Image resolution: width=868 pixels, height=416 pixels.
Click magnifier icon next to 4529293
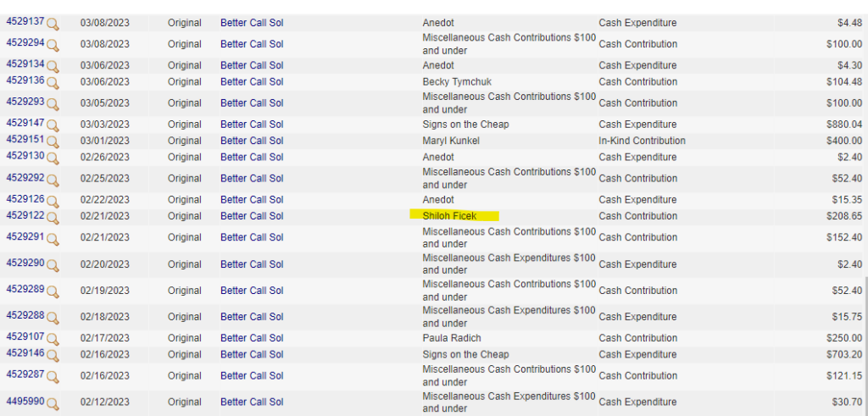tap(53, 104)
